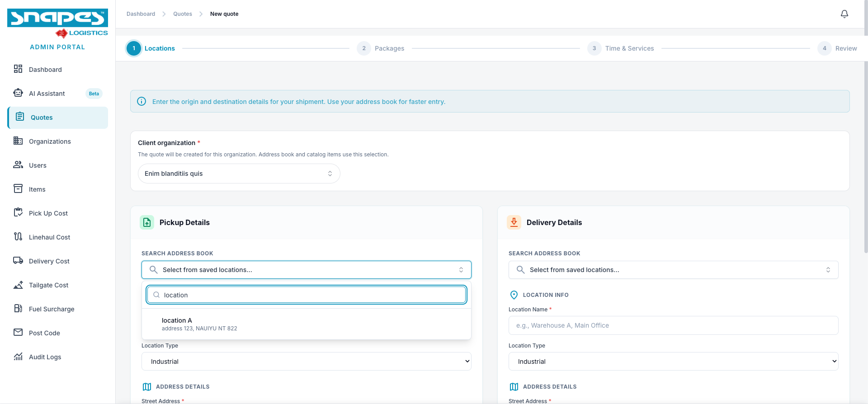Click the Quotes breadcrumb link
This screenshot has height=404, width=868.
[x=183, y=14]
